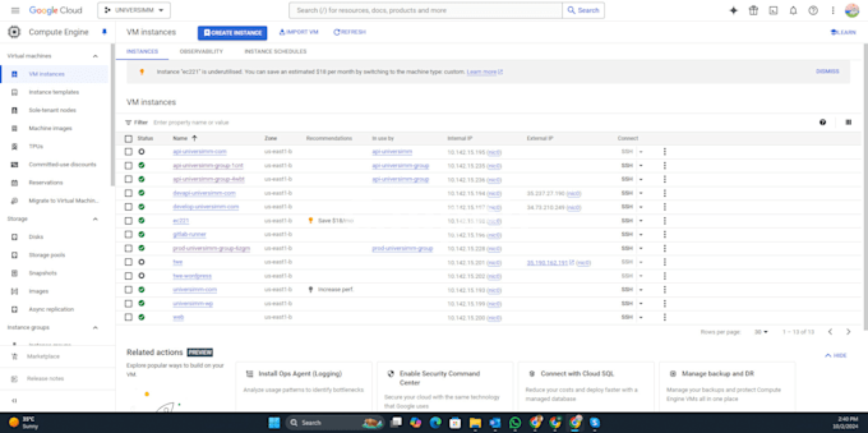Open more actions menu for ec221 row
The height and width of the screenshot is (433, 868).
pyautogui.click(x=665, y=221)
